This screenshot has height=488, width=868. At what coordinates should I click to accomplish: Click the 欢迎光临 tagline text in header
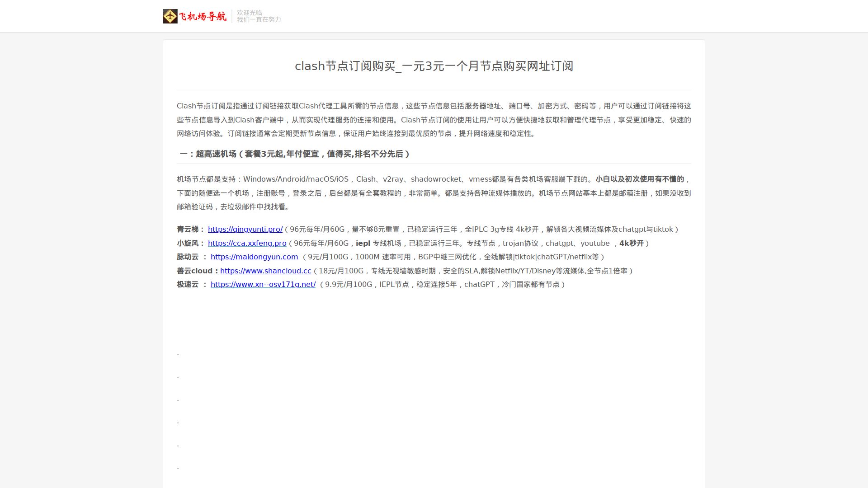(x=249, y=13)
